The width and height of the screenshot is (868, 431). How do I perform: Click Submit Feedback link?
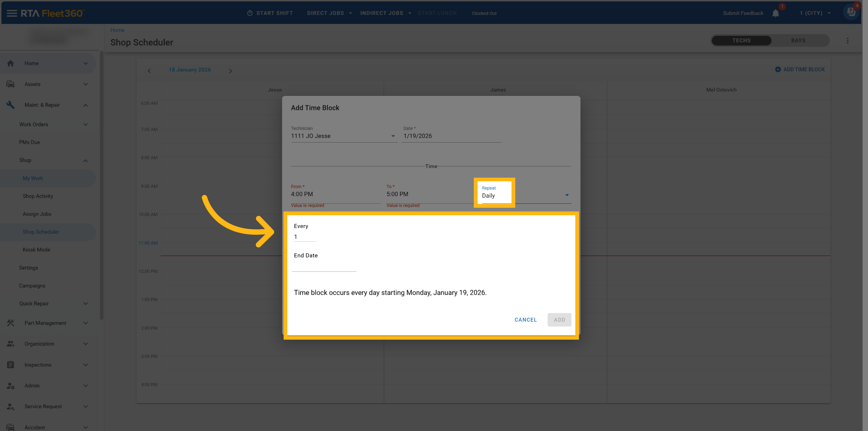pyautogui.click(x=743, y=13)
